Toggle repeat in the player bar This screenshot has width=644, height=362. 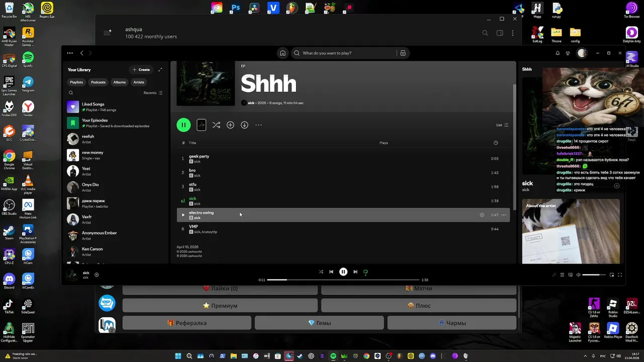[x=366, y=271]
